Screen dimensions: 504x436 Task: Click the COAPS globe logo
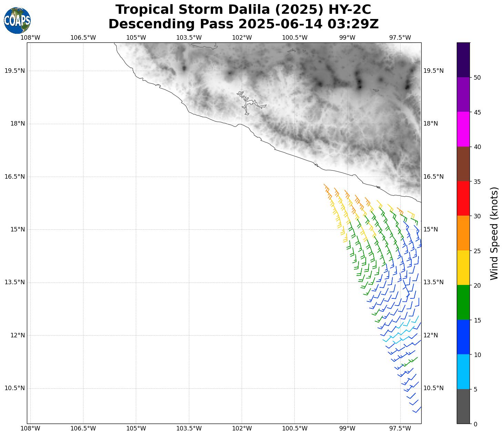coord(17,20)
